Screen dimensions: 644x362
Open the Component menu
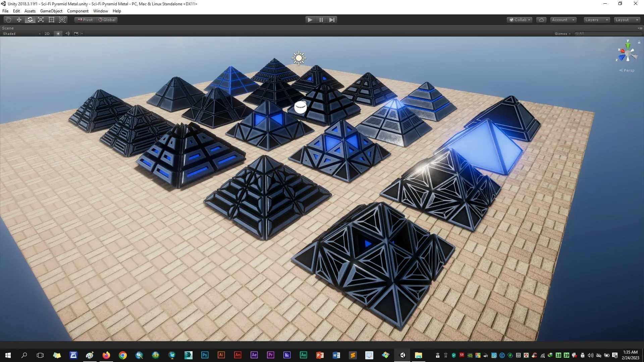point(77,11)
